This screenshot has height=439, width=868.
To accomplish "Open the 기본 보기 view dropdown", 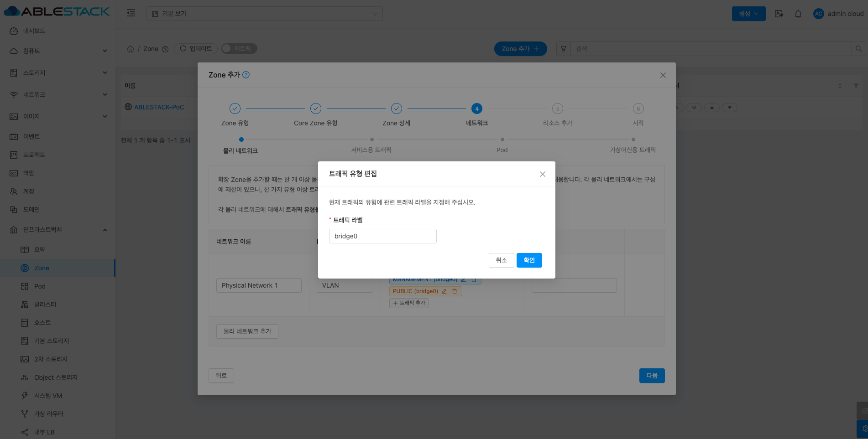I will click(x=265, y=14).
